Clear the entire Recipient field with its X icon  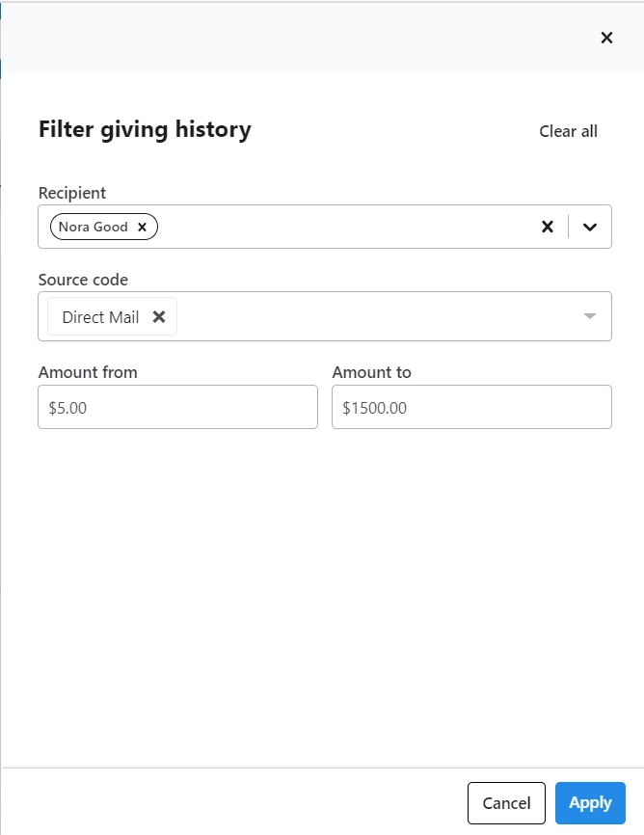(x=548, y=227)
